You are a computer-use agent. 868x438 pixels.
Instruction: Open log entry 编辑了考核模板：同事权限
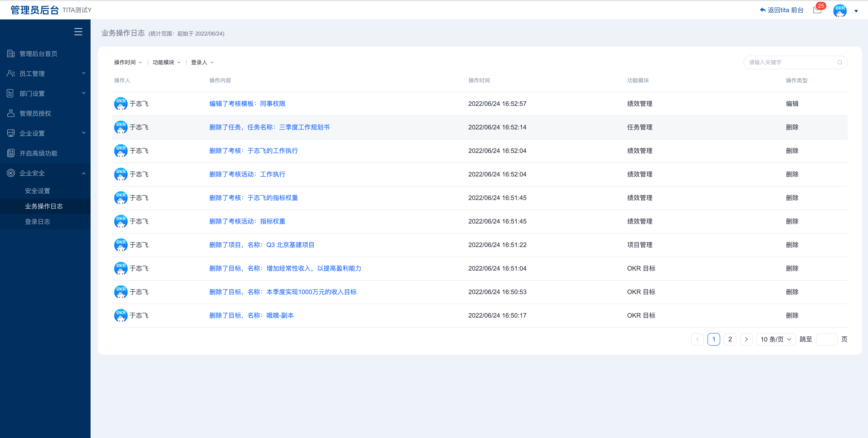[247, 104]
